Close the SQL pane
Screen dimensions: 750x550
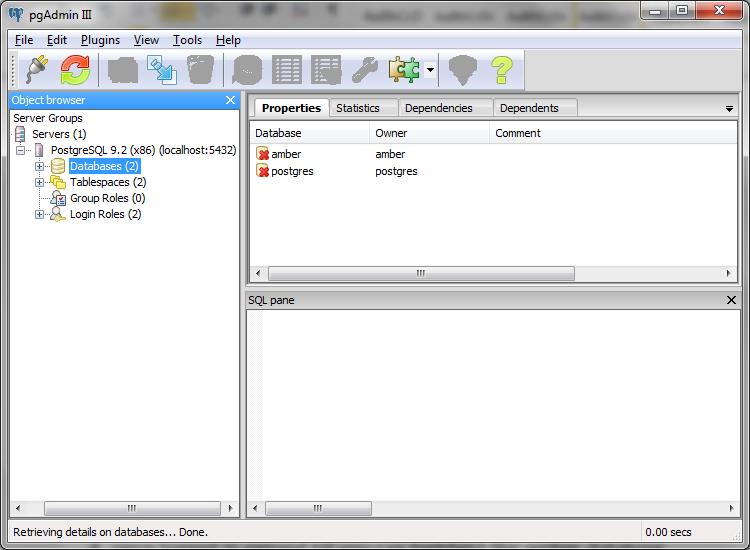tap(731, 300)
